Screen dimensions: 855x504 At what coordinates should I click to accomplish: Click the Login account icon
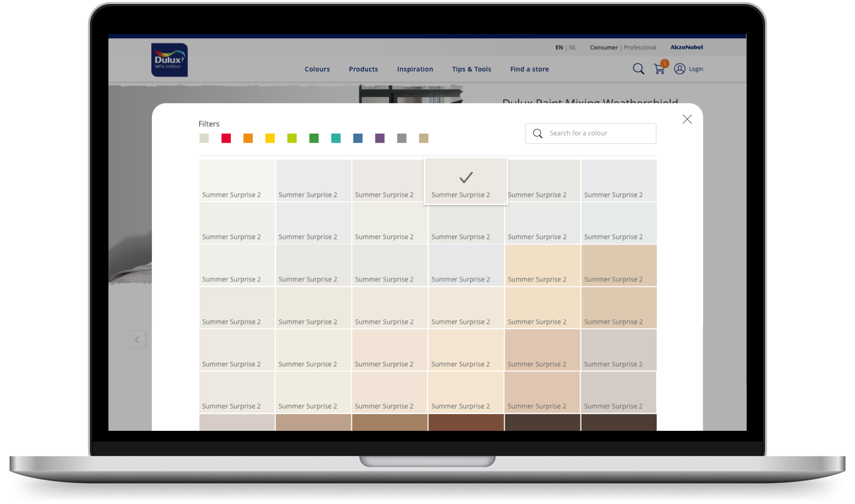(680, 69)
